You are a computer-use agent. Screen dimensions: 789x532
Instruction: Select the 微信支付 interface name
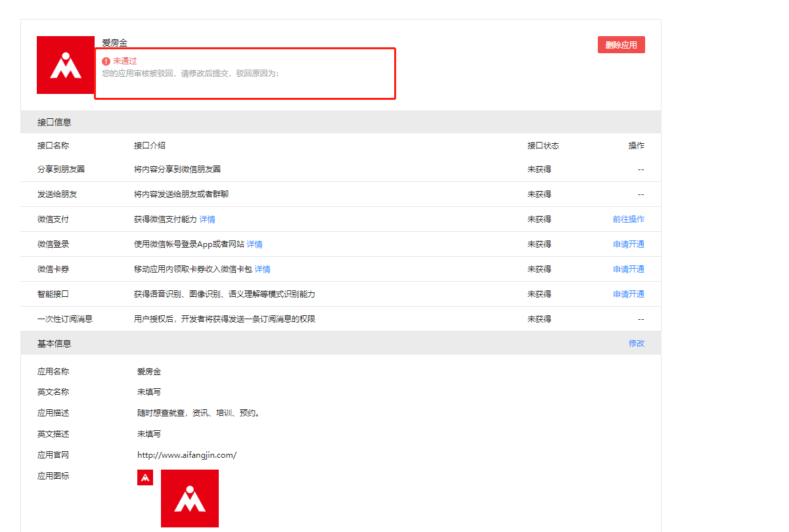tap(53, 219)
